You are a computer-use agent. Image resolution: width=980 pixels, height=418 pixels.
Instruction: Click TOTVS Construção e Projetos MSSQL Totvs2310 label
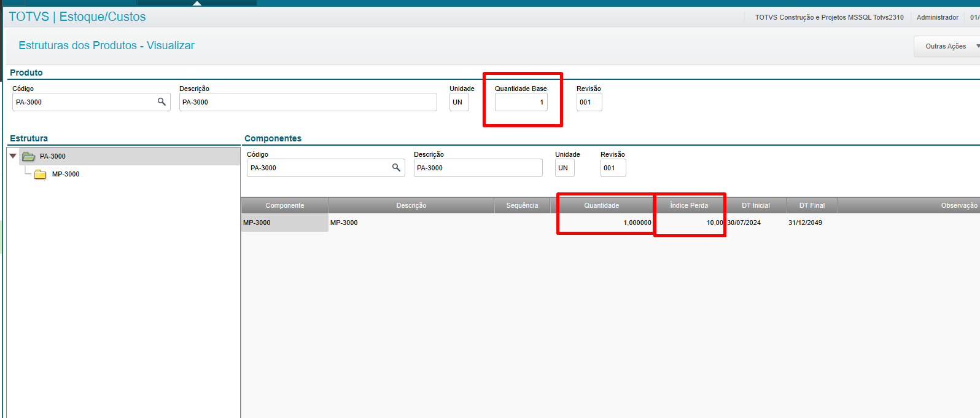tap(830, 17)
